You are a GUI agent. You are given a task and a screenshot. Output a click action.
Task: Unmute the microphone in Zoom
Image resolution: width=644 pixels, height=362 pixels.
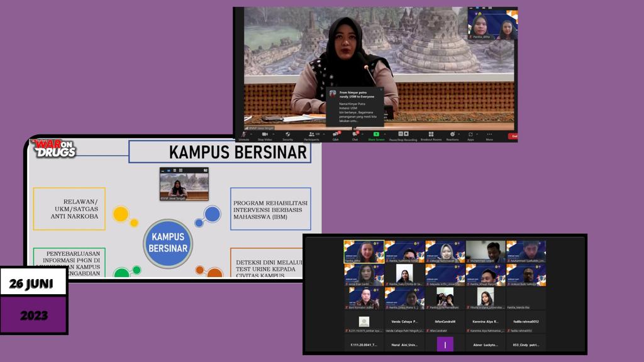pos(244,135)
